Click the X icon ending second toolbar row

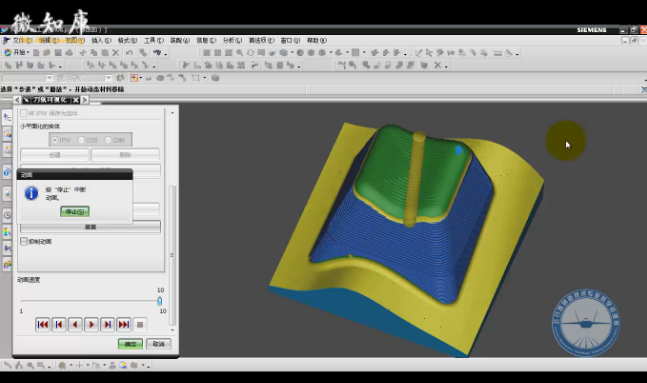tap(438, 65)
